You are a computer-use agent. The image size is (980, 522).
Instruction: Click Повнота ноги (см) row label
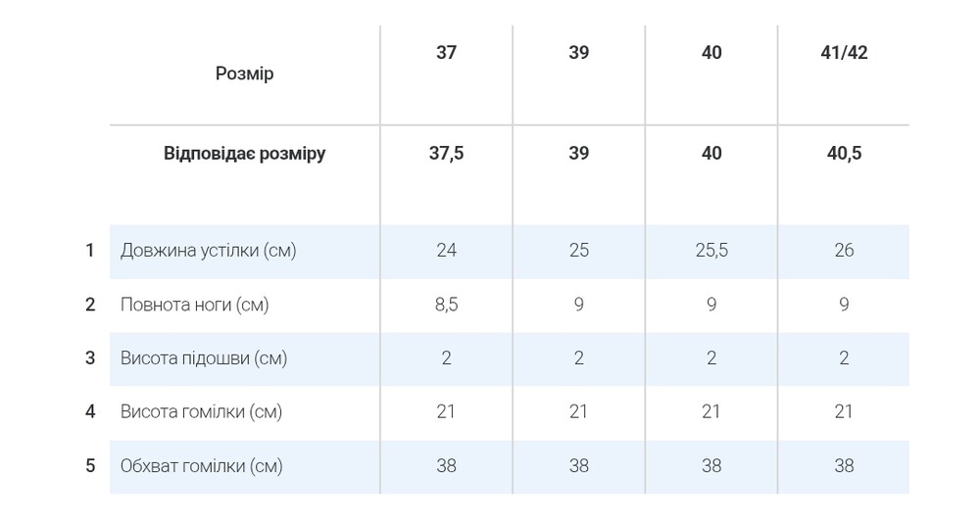tap(194, 305)
